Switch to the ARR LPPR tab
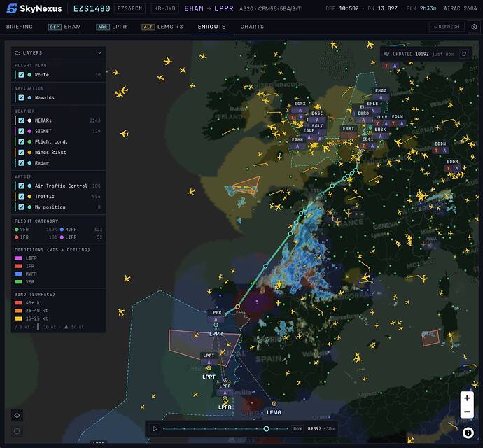 (111, 27)
